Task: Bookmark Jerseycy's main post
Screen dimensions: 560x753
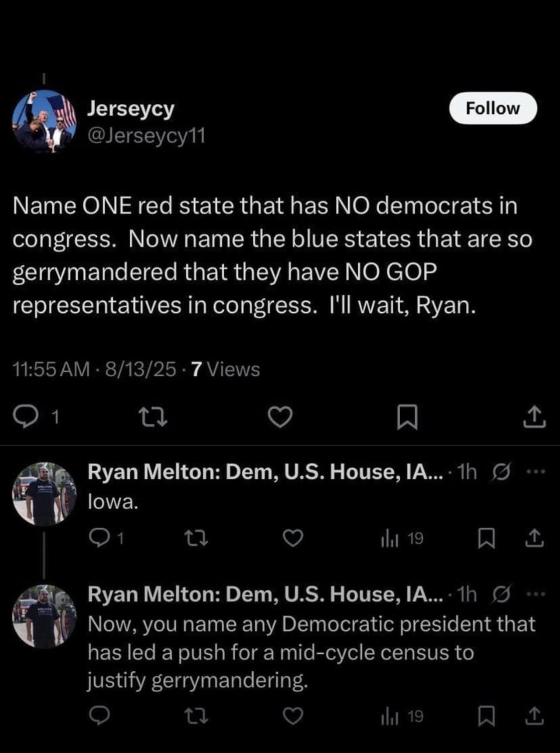Action: tap(407, 417)
